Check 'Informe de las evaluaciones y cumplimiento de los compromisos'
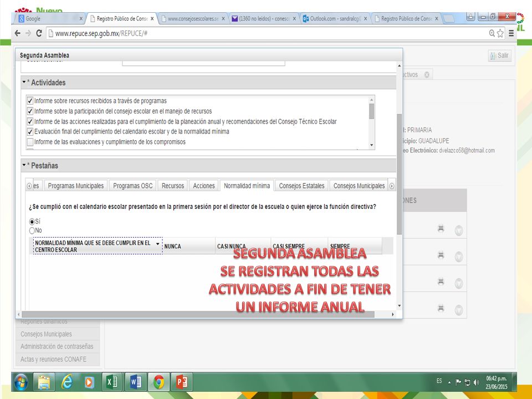The image size is (532, 399). (30, 142)
